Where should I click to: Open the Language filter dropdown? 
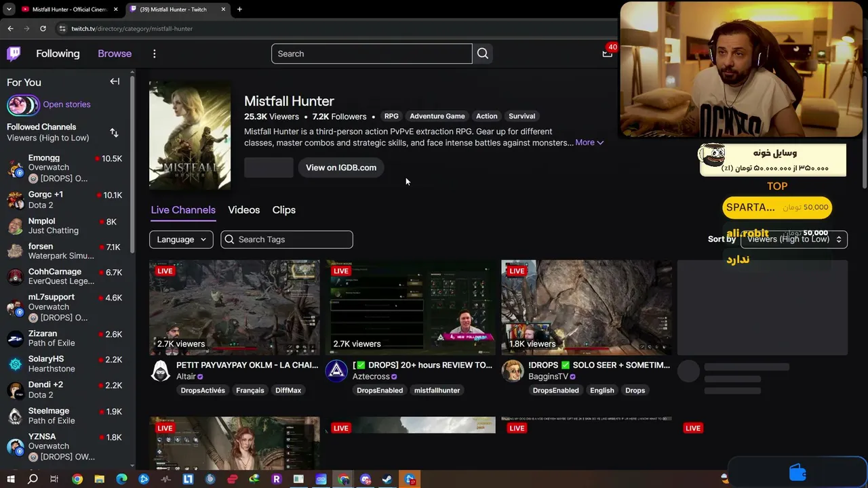181,239
